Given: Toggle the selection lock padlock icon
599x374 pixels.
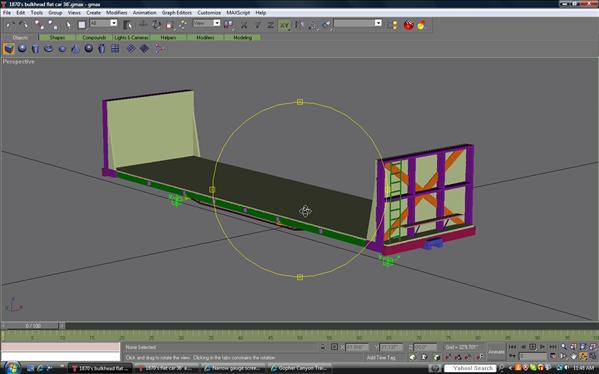Looking at the screenshot, I should 323,347.
